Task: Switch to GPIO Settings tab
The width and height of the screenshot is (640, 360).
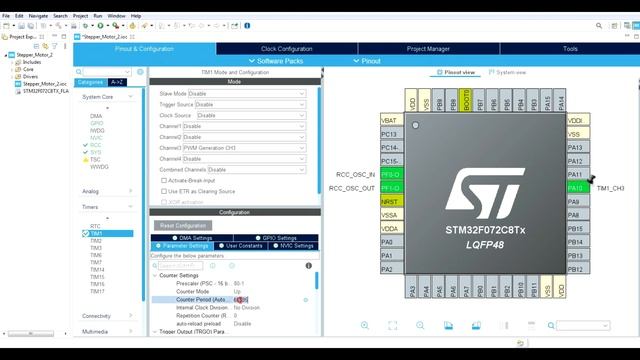Action: (x=276, y=238)
